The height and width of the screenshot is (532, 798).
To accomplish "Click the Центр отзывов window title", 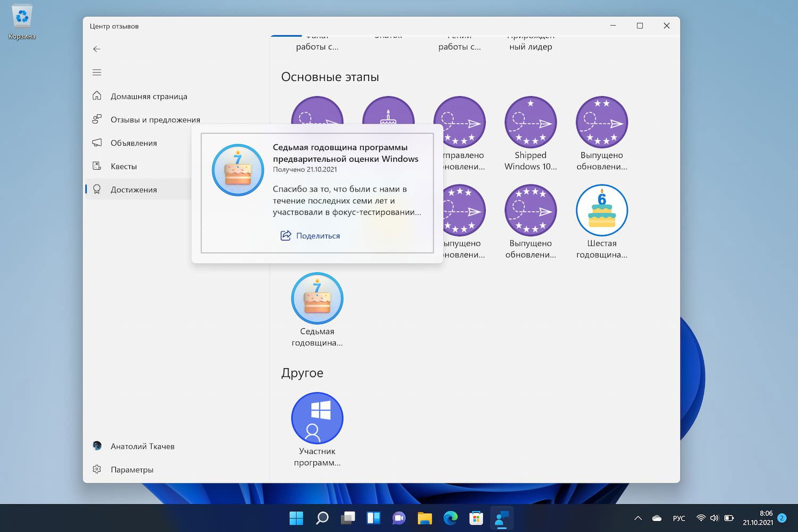I will pyautogui.click(x=114, y=26).
